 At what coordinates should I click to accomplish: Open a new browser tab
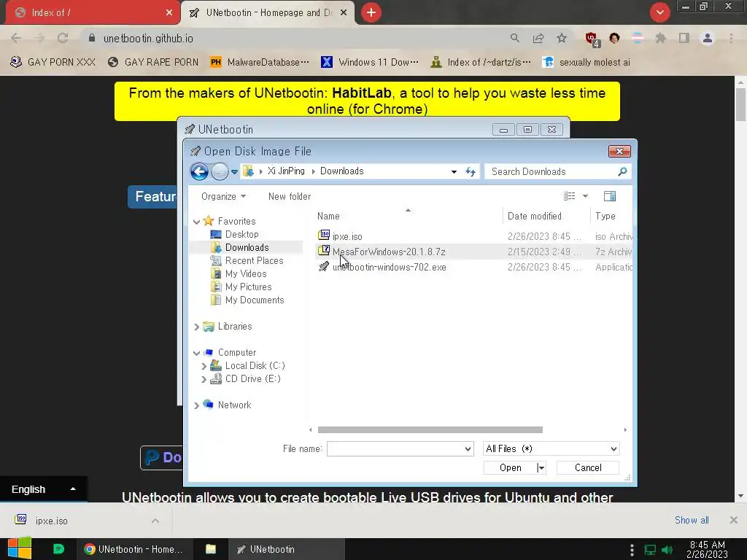click(x=371, y=12)
